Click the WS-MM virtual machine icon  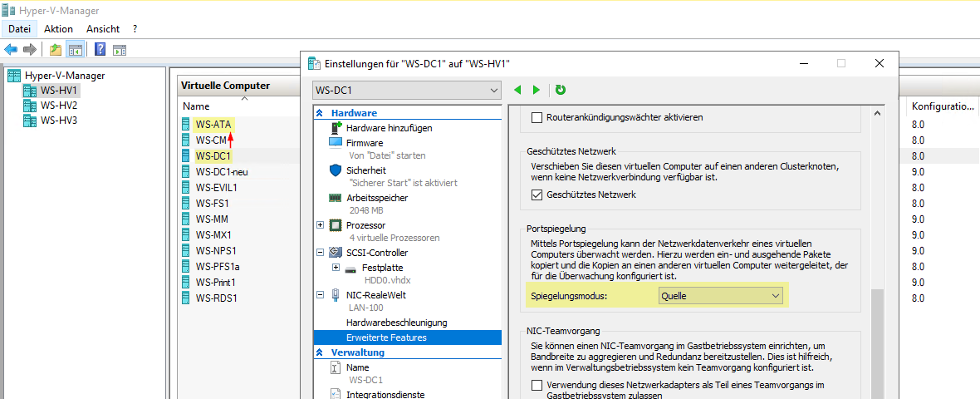tap(186, 219)
